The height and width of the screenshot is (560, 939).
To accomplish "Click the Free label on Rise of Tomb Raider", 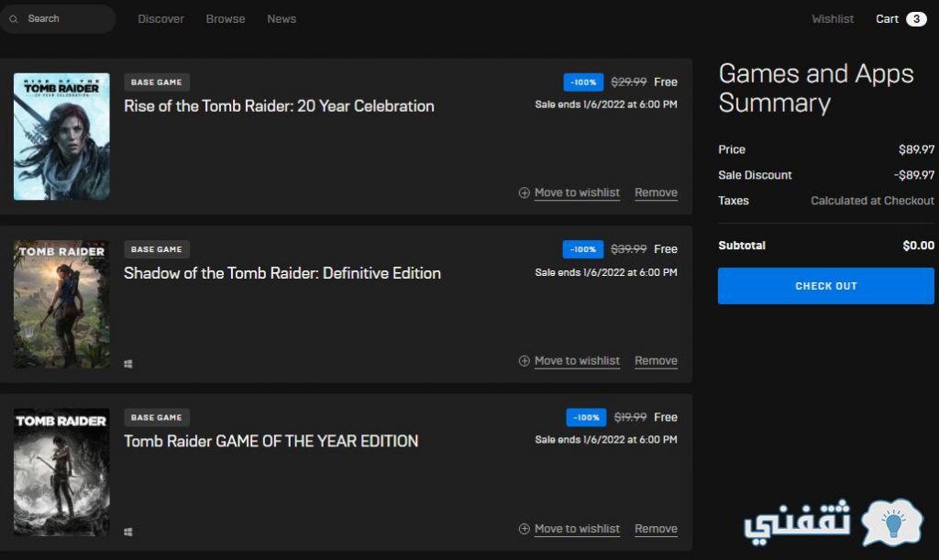I will [666, 82].
